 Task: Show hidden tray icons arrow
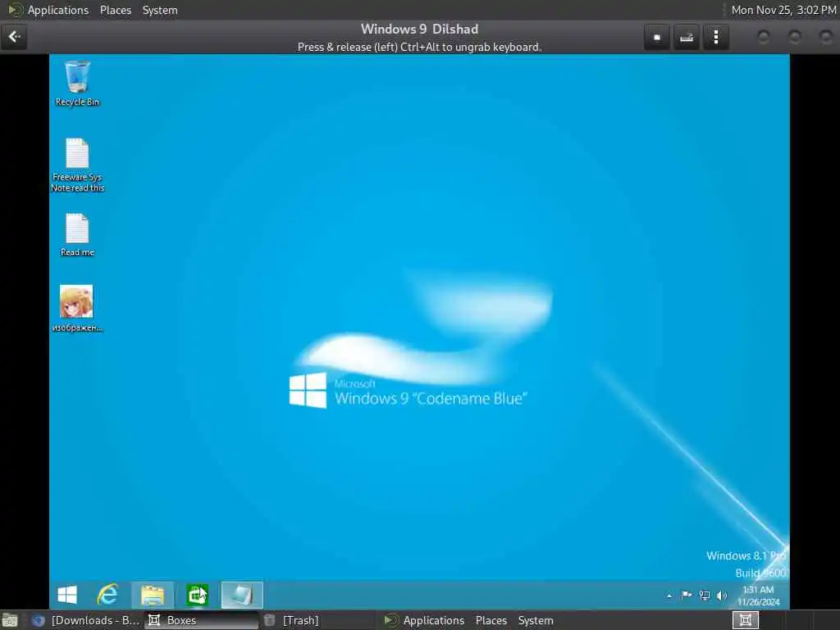click(x=669, y=596)
